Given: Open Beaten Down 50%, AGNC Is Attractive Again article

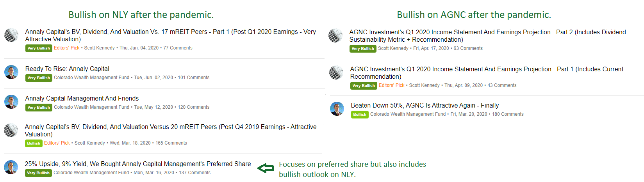Looking at the screenshot, I should 425,105.
